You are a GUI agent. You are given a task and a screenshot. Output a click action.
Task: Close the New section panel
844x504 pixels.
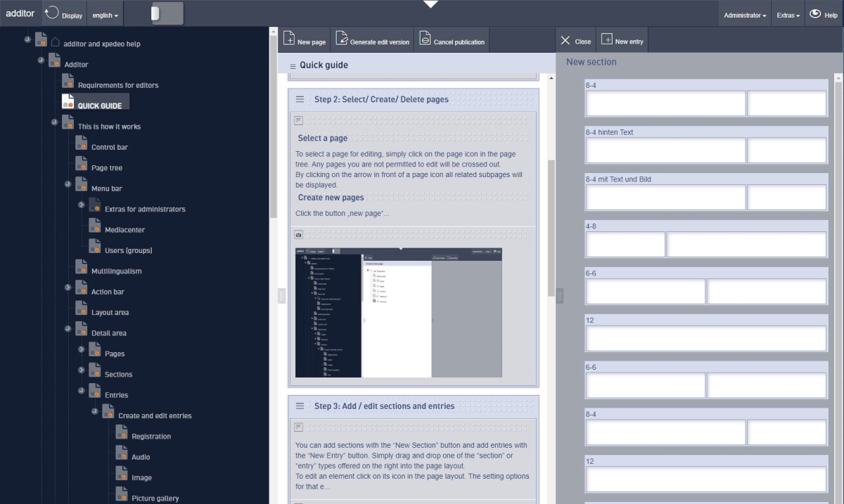coord(575,41)
